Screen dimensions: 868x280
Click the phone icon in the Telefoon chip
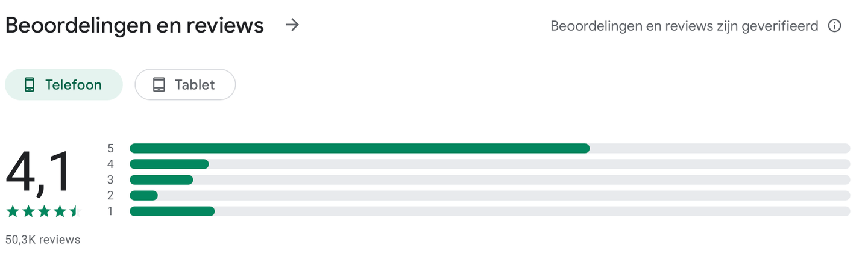(30, 85)
